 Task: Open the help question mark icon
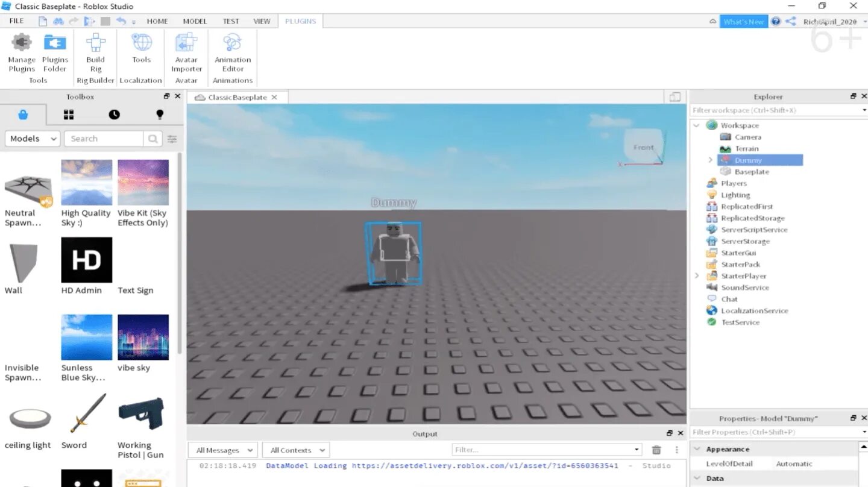click(x=776, y=21)
